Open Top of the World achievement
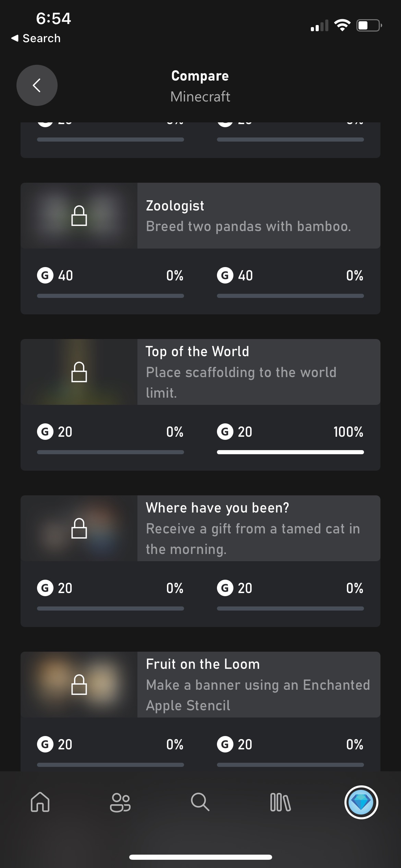The height and width of the screenshot is (868, 401). pos(197,351)
